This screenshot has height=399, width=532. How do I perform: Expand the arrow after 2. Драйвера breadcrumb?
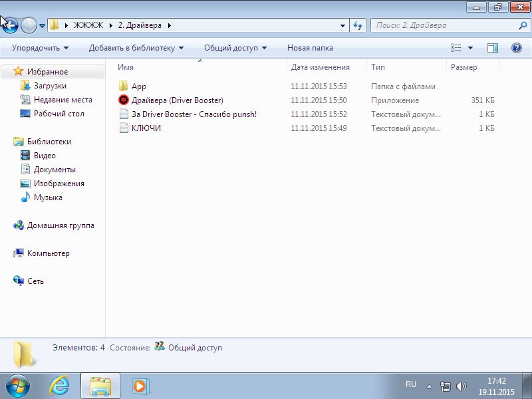pyautogui.click(x=169, y=25)
